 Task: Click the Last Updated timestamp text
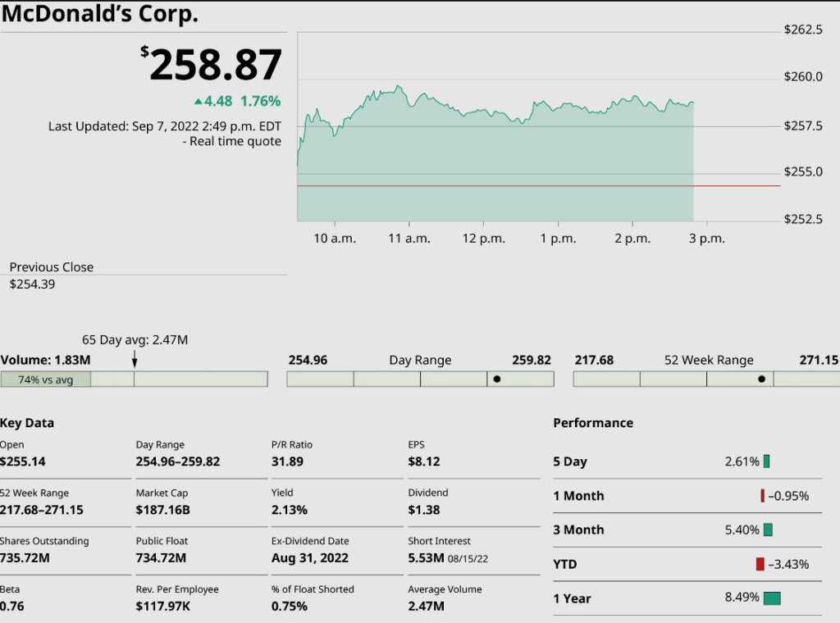tap(164, 126)
